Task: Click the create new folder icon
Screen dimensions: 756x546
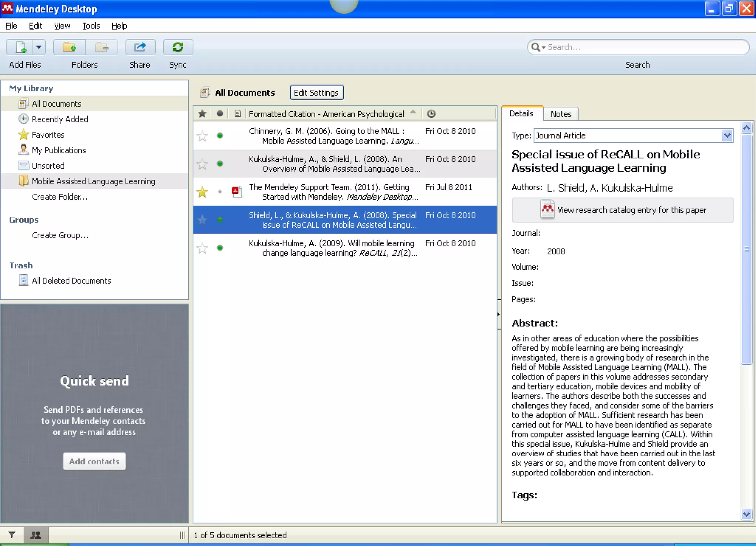Action: pos(69,48)
